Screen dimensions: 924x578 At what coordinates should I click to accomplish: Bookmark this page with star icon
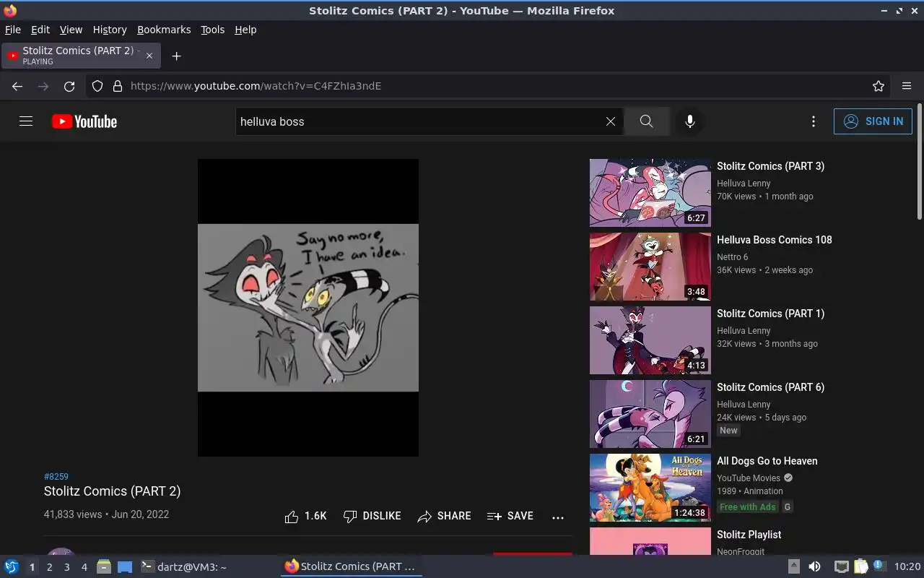point(879,86)
